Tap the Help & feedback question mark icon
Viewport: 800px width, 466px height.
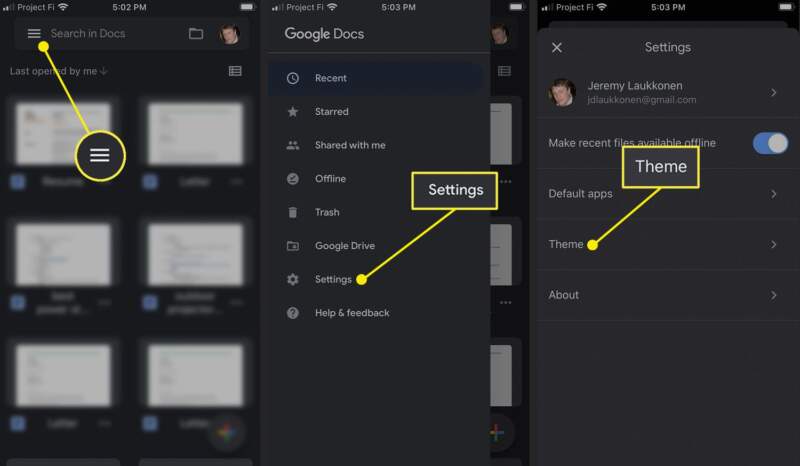pyautogui.click(x=292, y=313)
